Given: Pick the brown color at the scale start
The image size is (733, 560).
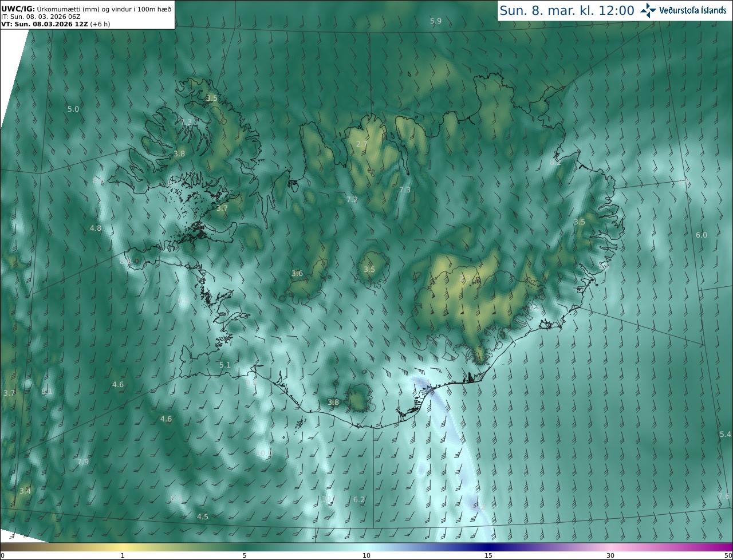Looking at the screenshot, I should tap(3, 547).
